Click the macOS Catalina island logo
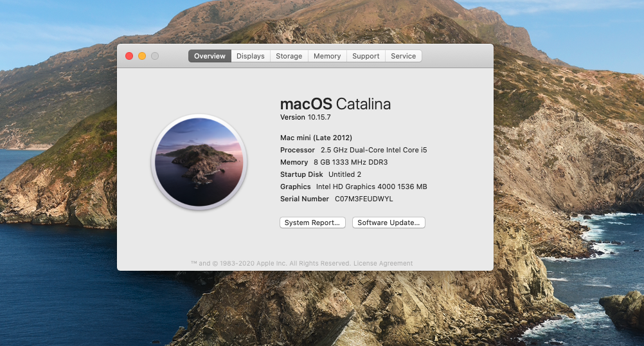Viewport: 644px width, 346px height. click(x=199, y=162)
